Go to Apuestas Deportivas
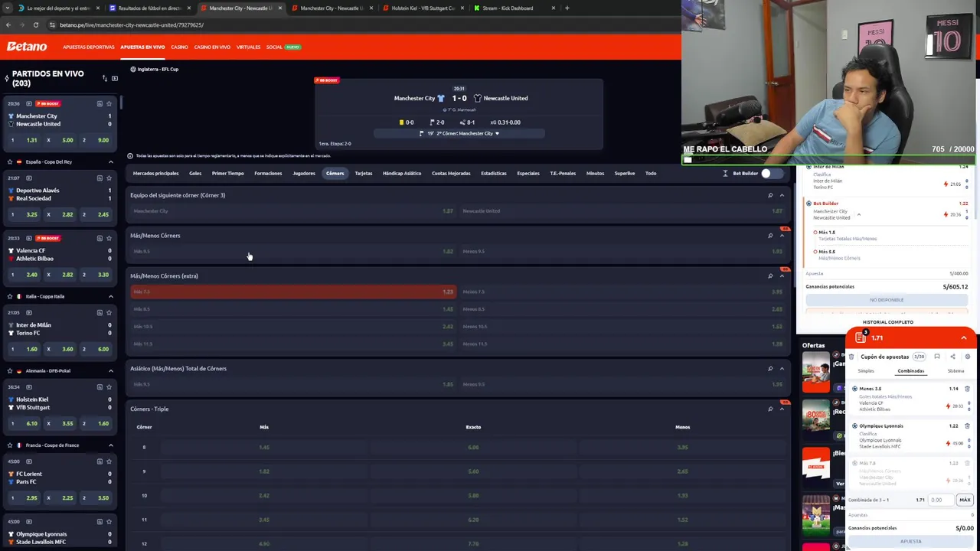 89,47
